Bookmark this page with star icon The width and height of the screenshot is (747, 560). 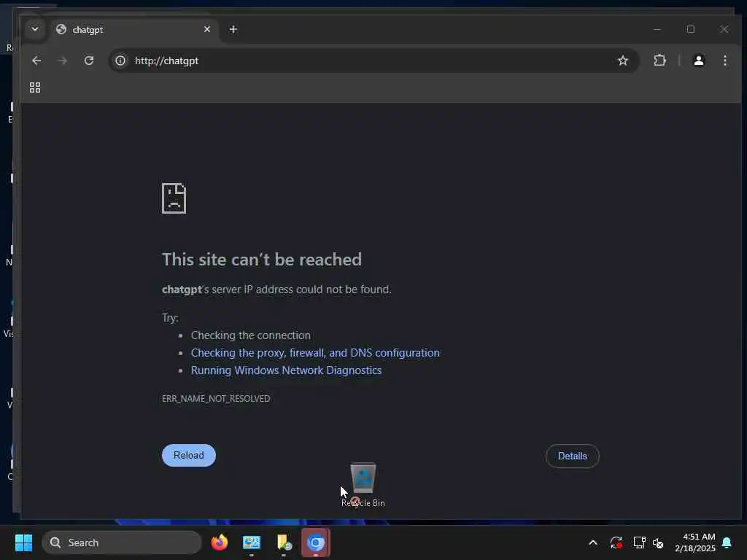point(623,61)
